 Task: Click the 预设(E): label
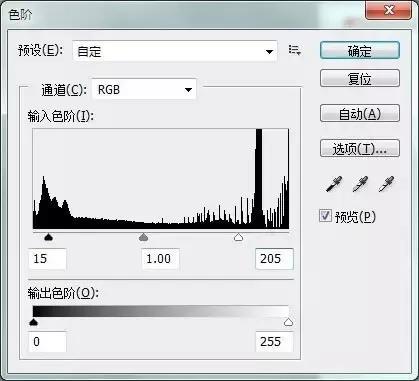tap(40, 51)
